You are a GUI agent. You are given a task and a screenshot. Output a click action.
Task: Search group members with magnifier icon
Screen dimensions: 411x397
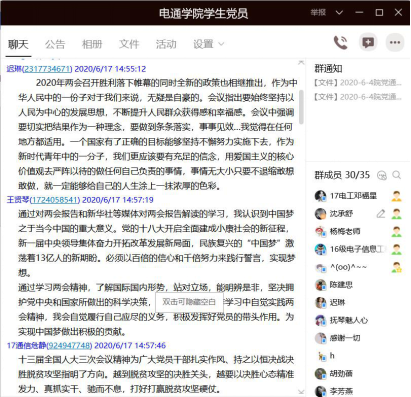(397, 175)
